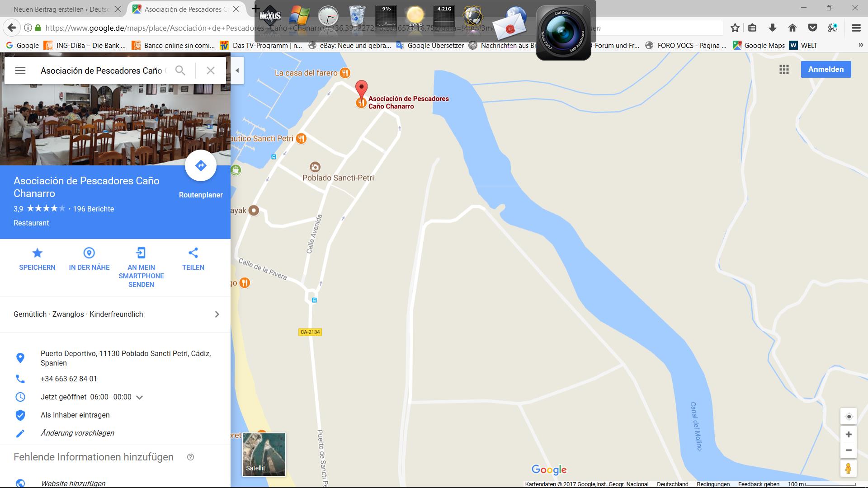
Task: Click the Routenplaner directions button
Action: pyautogui.click(x=201, y=166)
